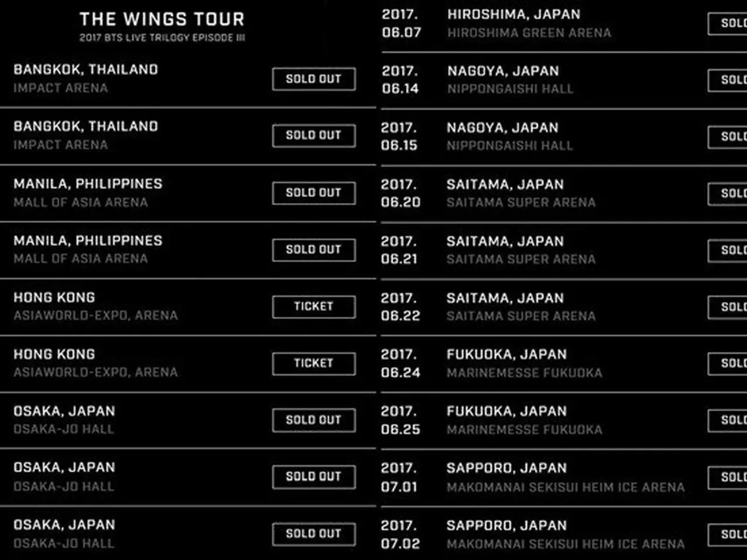Viewport: 747px width, 560px height.
Task: Select the Fukuoka 06.24 Marinemesse listing
Action: [x=564, y=363]
